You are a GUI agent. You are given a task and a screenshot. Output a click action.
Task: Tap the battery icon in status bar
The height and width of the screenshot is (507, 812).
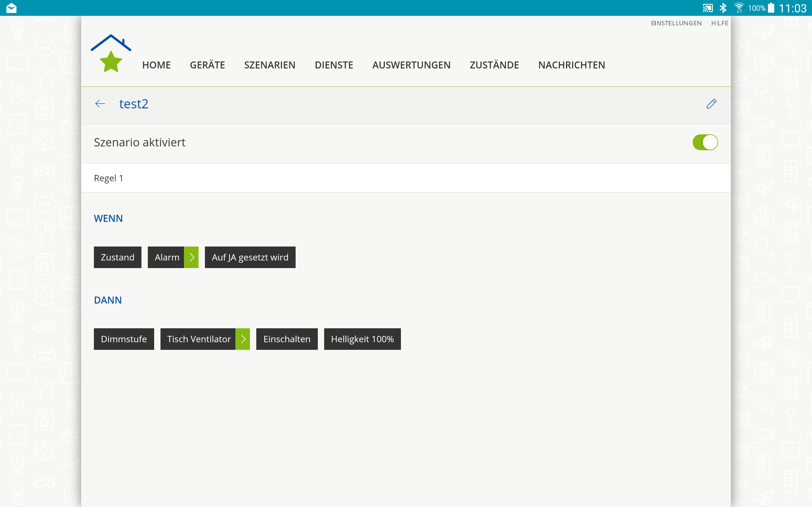pos(771,8)
